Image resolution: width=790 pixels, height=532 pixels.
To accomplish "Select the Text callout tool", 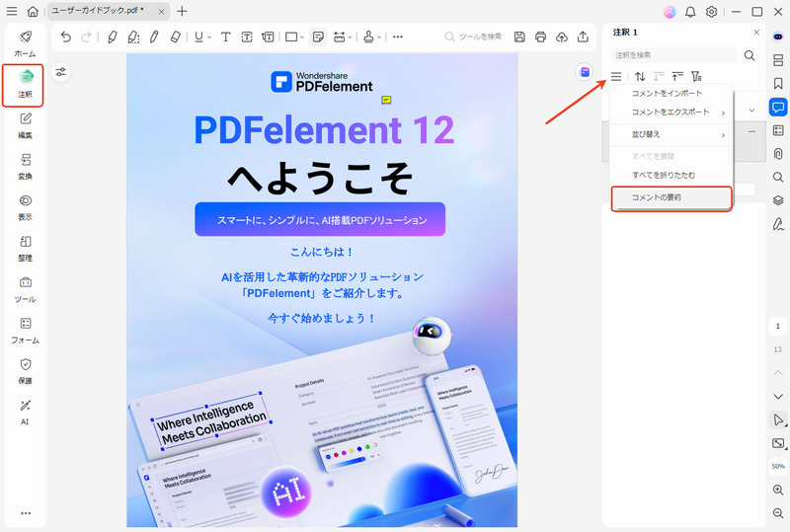I will click(268, 37).
